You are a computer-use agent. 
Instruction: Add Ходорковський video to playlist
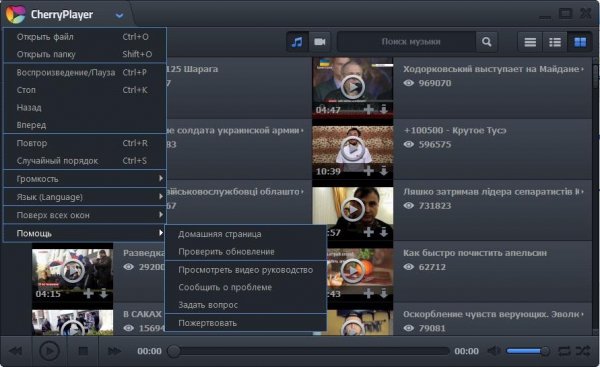pyautogui.click(x=368, y=110)
